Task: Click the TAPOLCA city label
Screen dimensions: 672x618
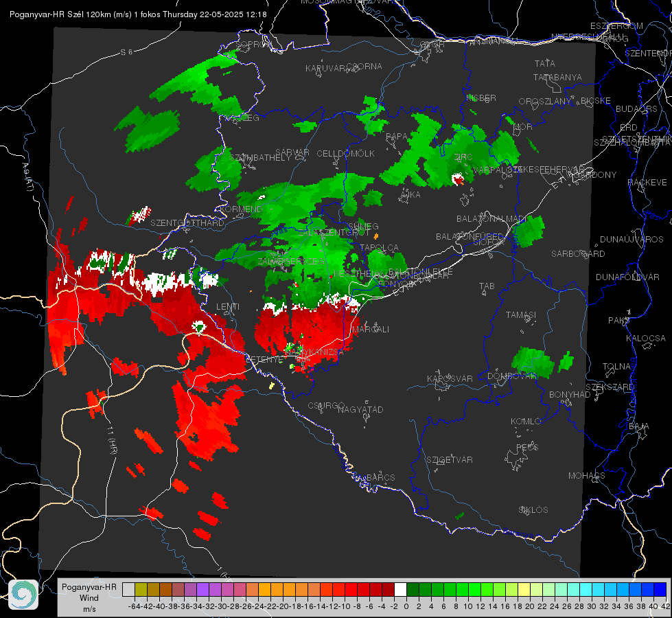Action: 380,248
